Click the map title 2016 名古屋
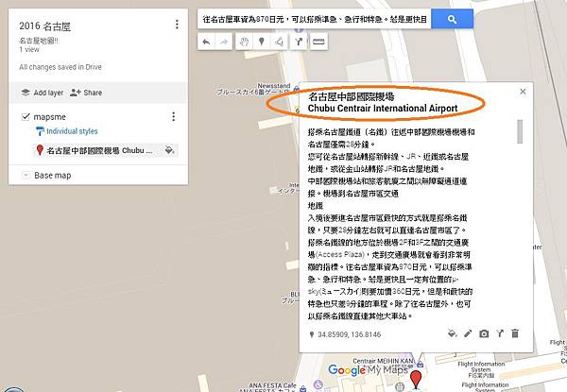567x392 pixels. [44, 26]
